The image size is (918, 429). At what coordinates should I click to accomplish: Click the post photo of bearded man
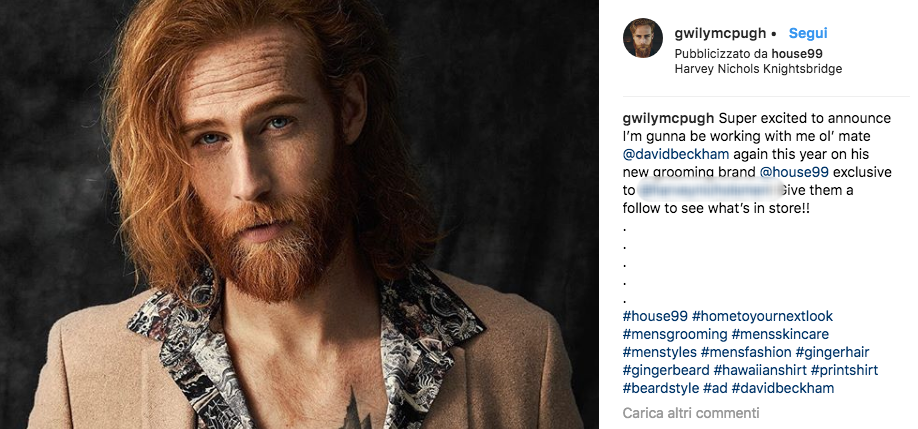click(299, 214)
